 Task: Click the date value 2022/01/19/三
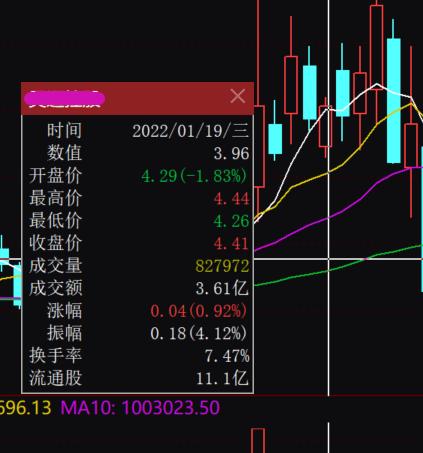190,131
